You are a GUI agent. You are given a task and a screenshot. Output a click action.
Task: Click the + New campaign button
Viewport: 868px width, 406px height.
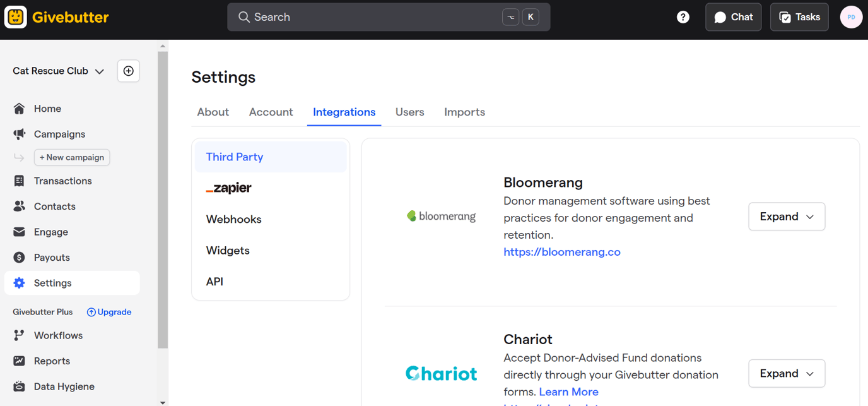pyautogui.click(x=72, y=157)
